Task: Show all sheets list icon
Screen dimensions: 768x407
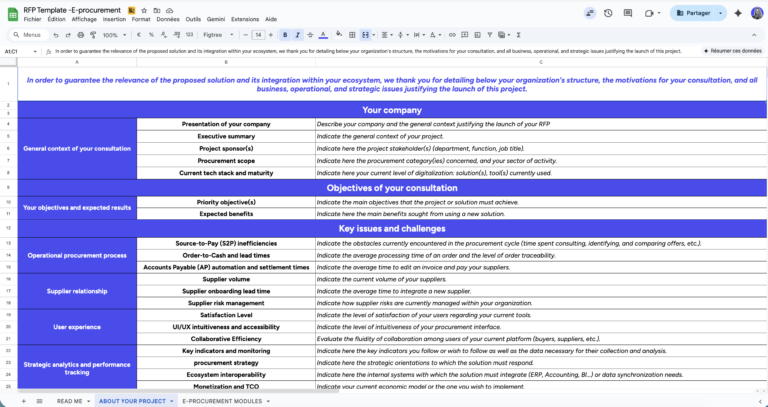Action: coord(39,400)
